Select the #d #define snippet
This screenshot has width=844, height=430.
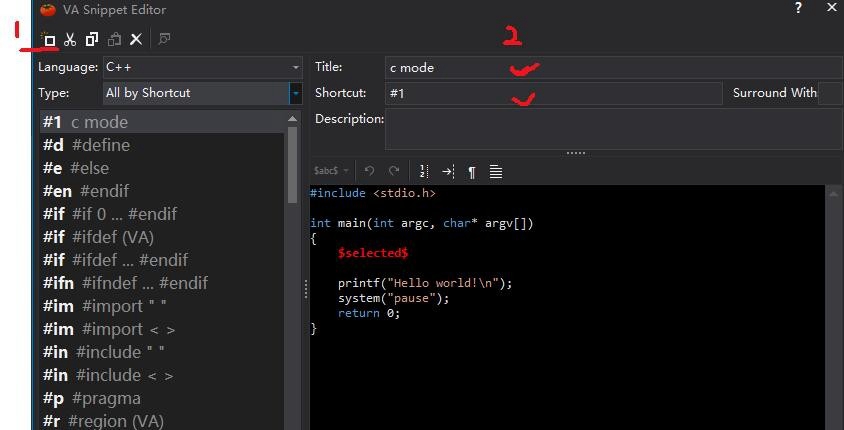point(163,145)
